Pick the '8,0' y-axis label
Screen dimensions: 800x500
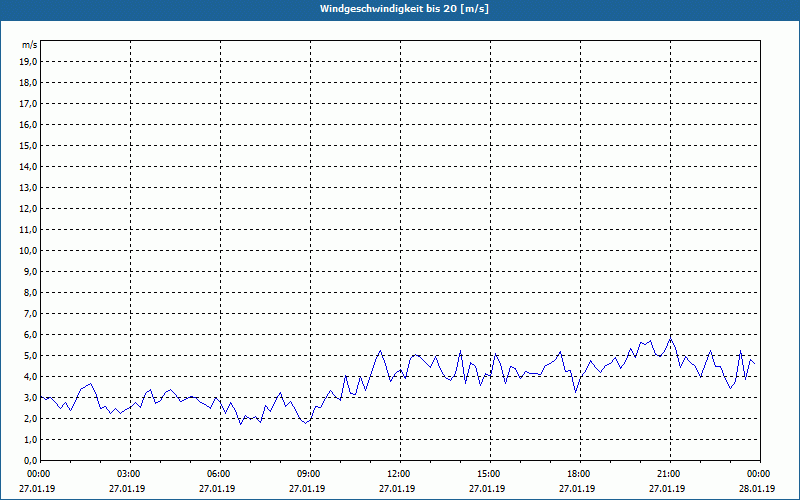[x=31, y=292]
